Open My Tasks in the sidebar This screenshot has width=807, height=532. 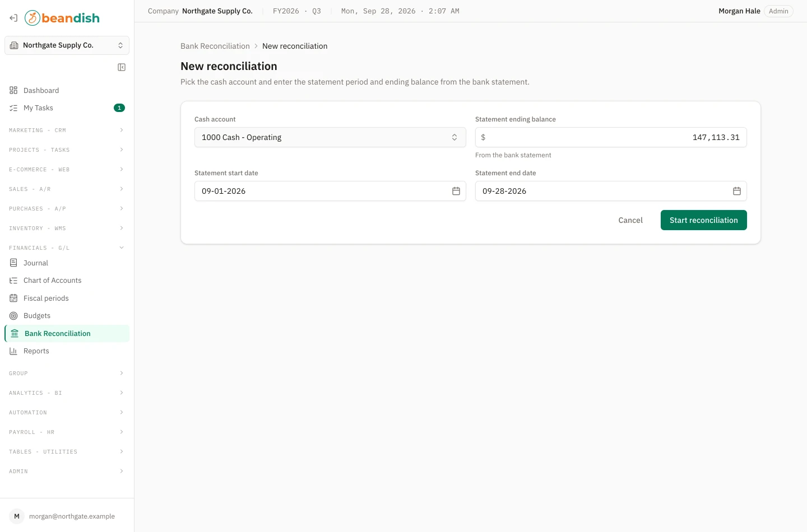(x=67, y=108)
